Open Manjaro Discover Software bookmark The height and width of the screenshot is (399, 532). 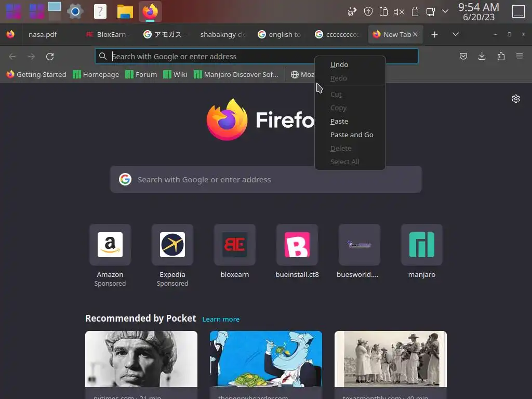(x=236, y=74)
